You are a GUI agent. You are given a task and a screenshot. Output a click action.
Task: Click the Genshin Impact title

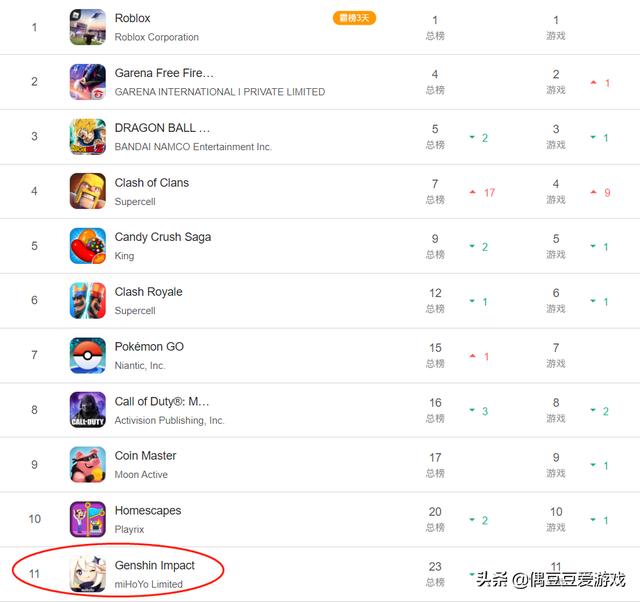pyautogui.click(x=155, y=565)
